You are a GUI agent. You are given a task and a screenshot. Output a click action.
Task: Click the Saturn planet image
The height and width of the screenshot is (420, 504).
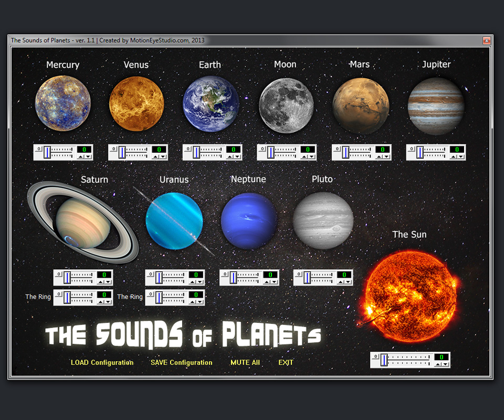pos(83,223)
